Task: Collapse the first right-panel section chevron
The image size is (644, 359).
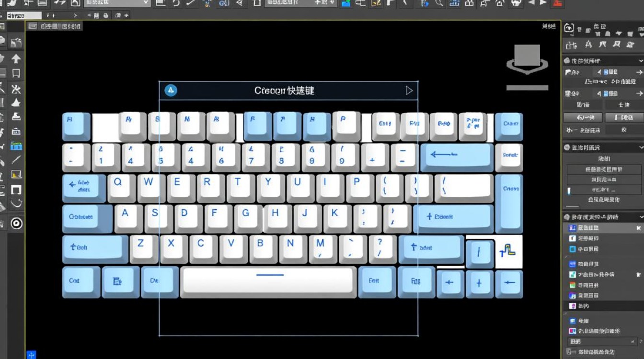Action: pyautogui.click(x=640, y=61)
